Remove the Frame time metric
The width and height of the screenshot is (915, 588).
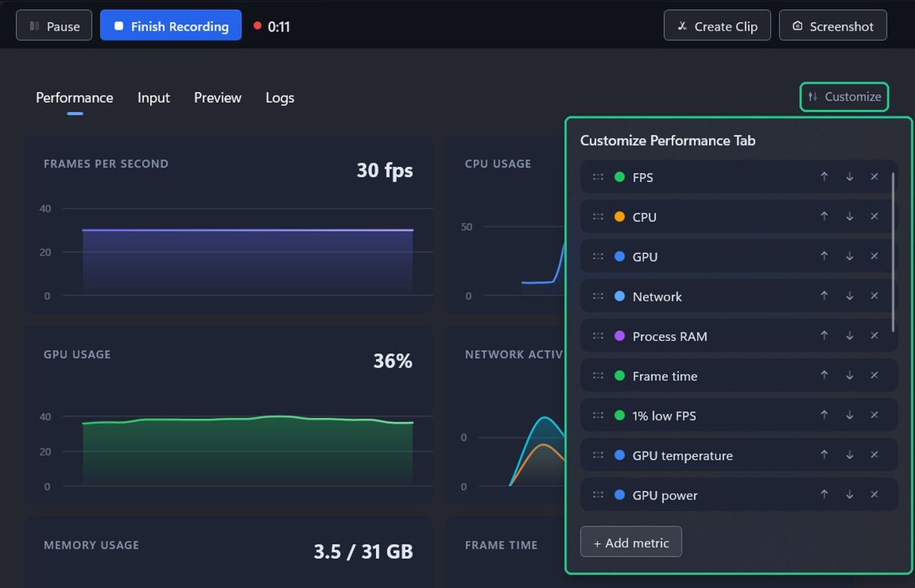point(875,375)
